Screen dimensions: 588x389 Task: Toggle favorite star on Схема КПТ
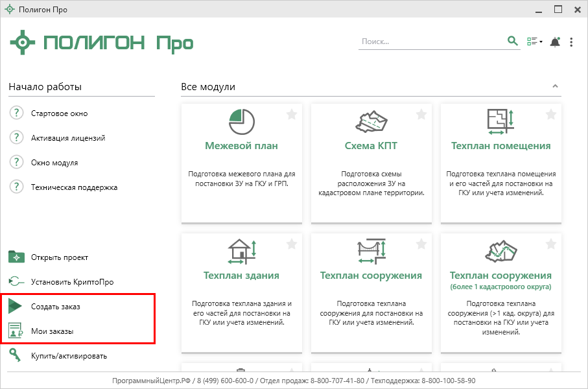421,114
